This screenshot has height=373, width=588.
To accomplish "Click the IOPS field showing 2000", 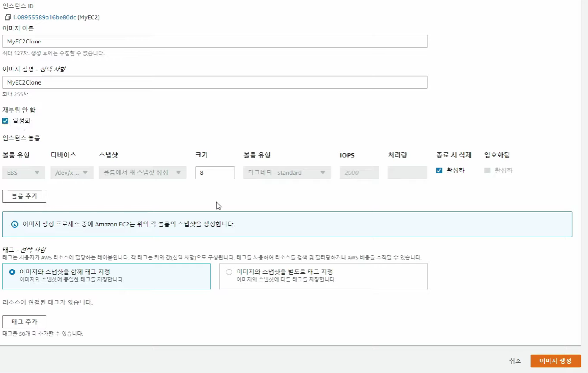I will (x=359, y=173).
